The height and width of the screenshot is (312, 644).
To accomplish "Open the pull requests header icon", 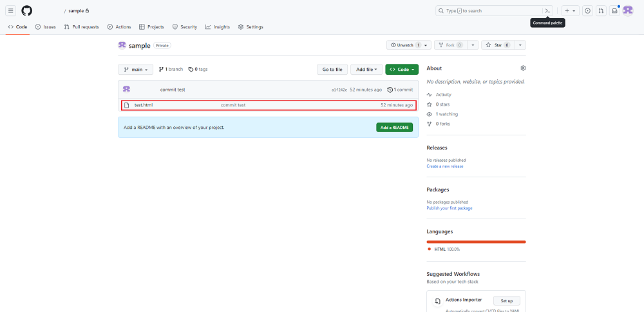I will (601, 11).
